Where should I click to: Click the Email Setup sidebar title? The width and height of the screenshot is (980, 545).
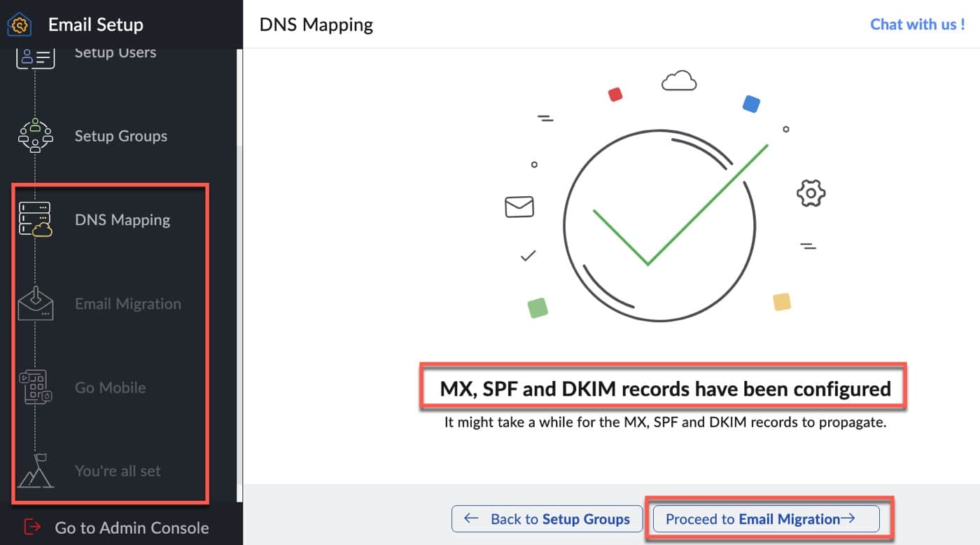coord(95,25)
